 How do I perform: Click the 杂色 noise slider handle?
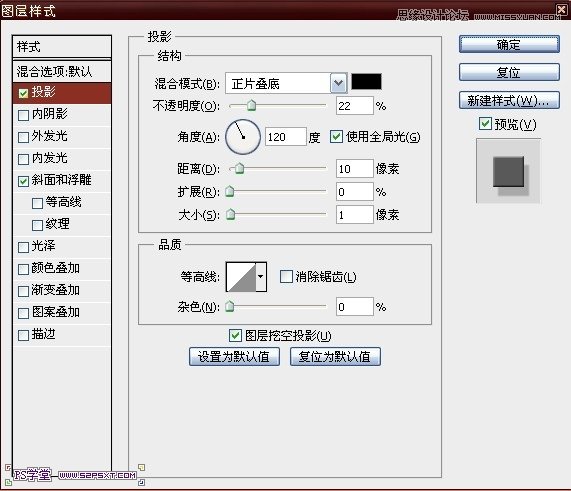[229, 307]
